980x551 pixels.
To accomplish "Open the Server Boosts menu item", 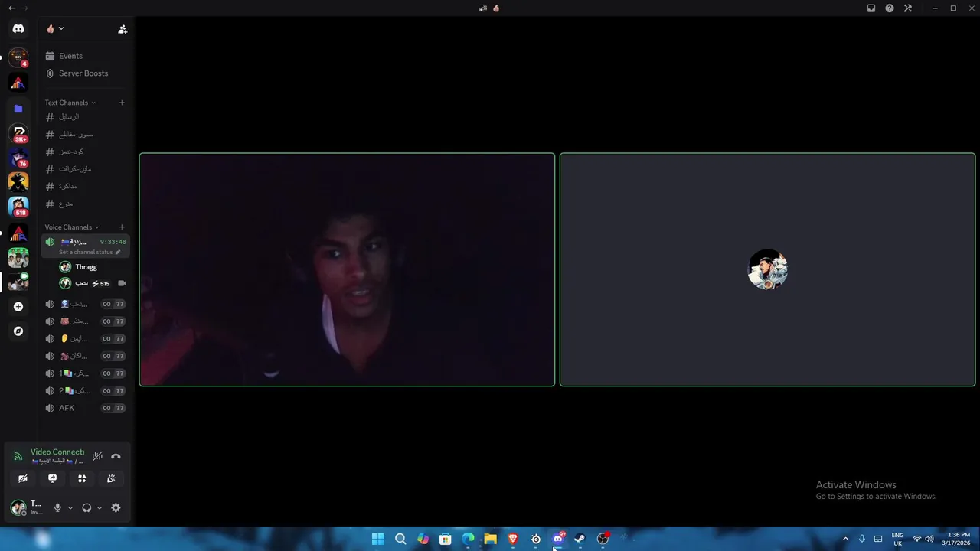I will (85, 73).
